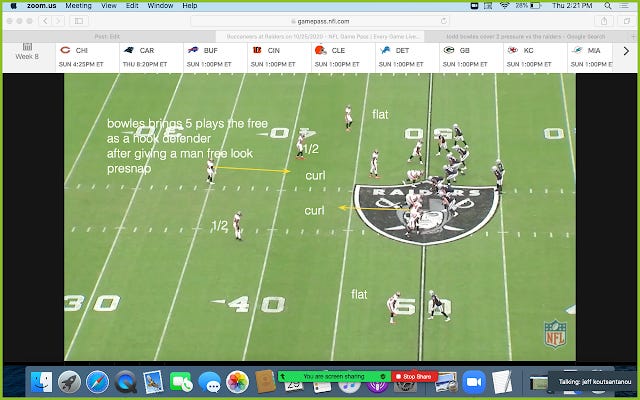Open Contacts book icon in the Dock
Screen dimensions: 640x400
tap(265, 381)
